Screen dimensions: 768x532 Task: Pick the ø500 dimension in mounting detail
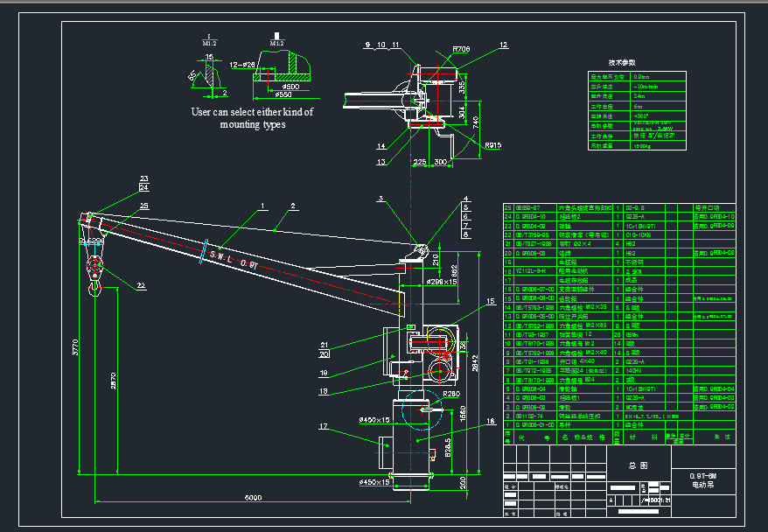click(x=290, y=87)
